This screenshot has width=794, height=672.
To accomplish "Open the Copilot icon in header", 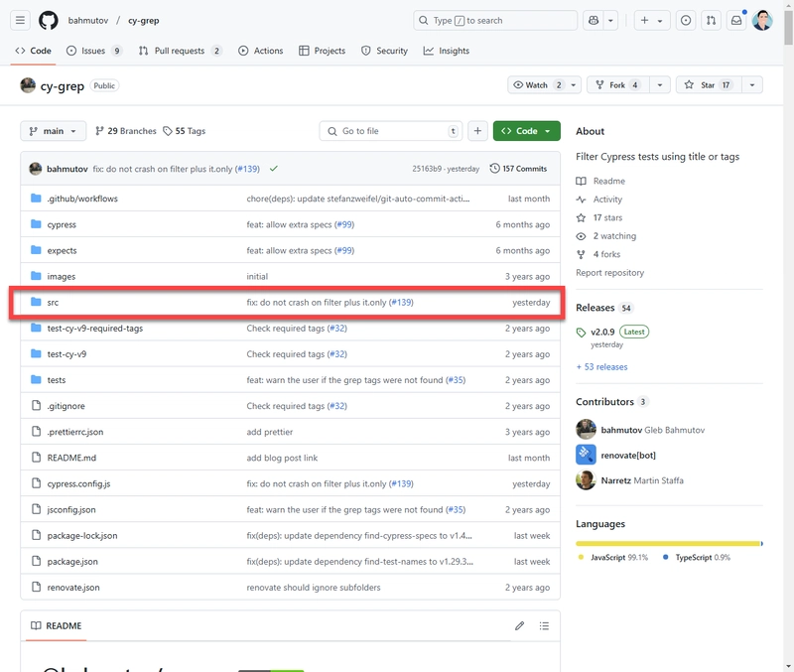I will 594,20.
